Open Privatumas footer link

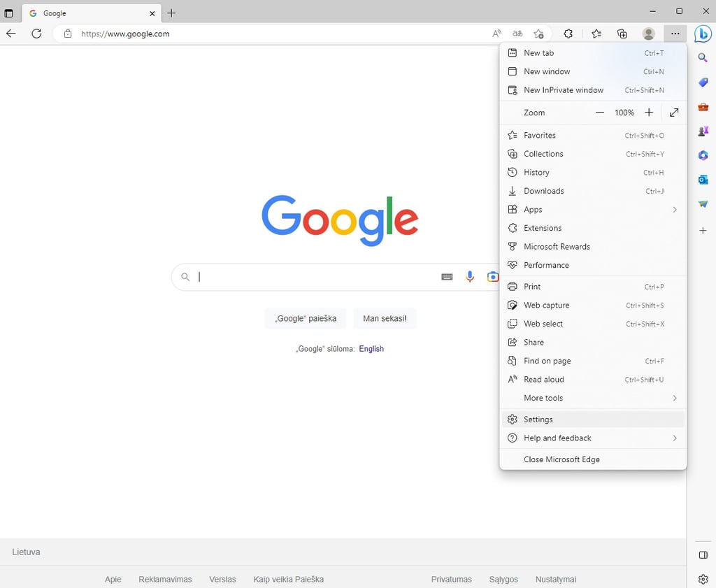[x=451, y=580]
